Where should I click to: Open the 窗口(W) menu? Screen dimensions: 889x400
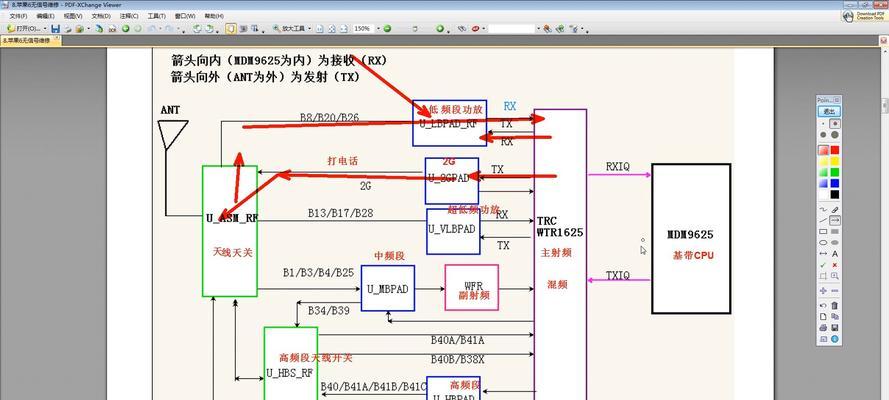(185, 16)
